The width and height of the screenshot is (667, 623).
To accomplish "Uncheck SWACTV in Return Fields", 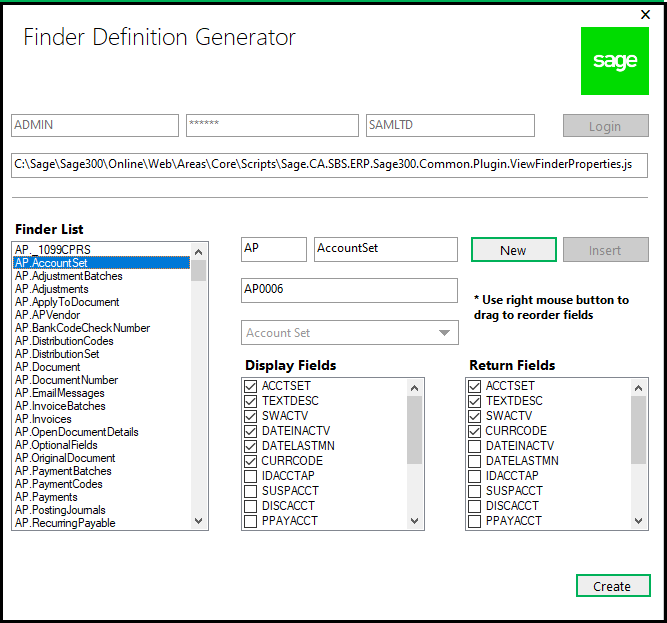I will pos(474,416).
